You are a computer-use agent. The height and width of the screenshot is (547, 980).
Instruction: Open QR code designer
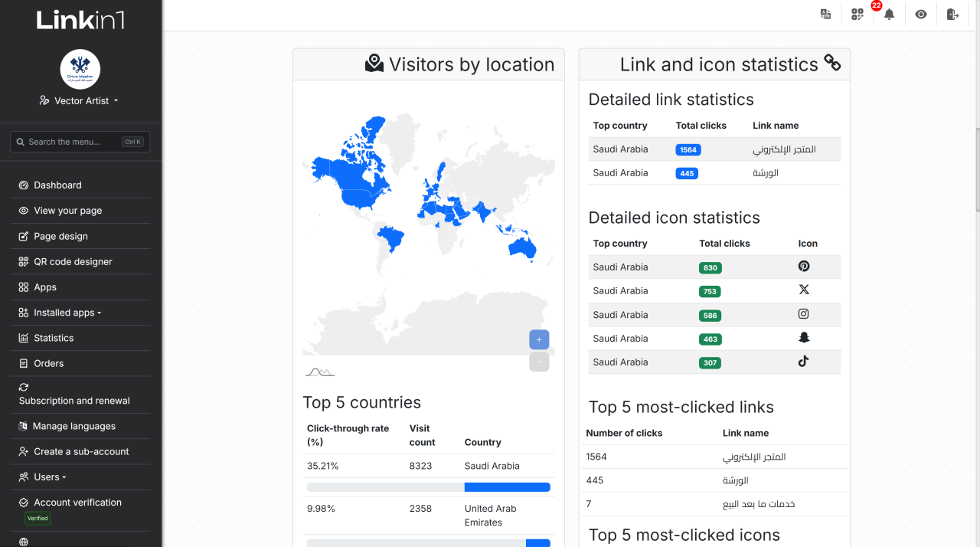point(73,261)
